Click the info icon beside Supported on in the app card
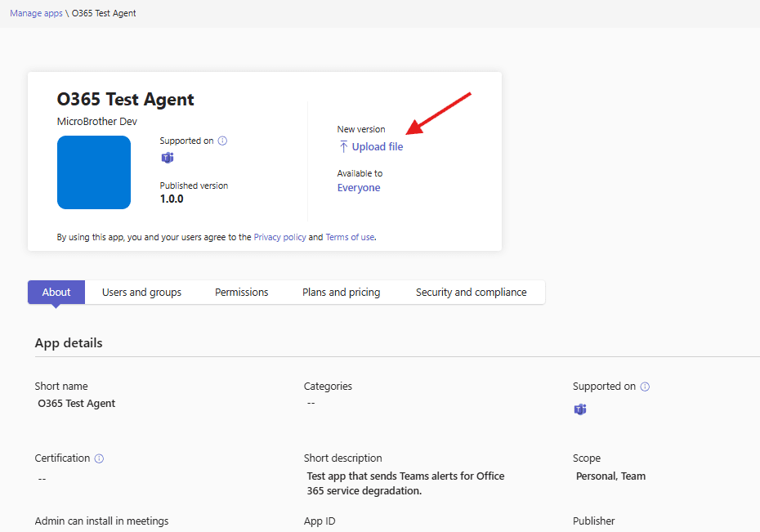 [222, 141]
